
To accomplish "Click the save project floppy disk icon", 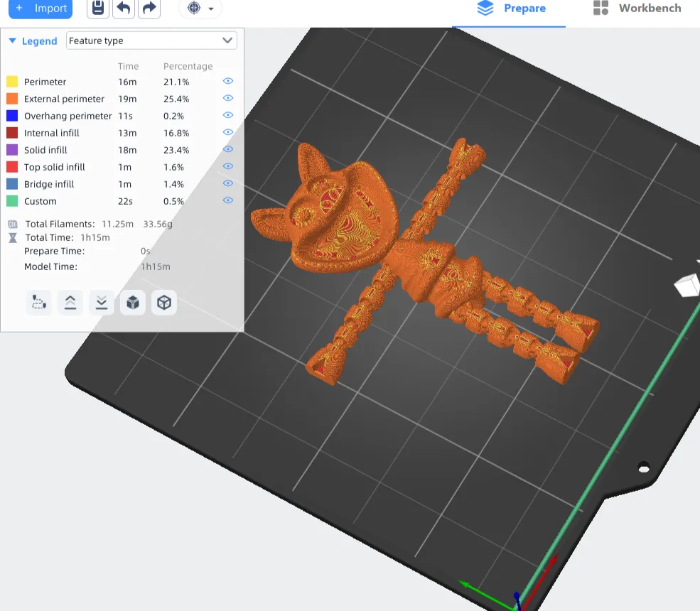I will tap(98, 8).
